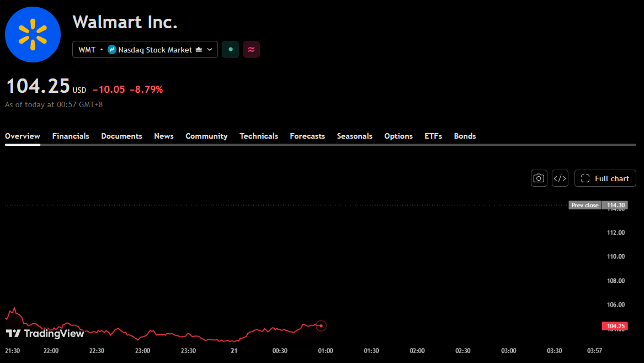
Task: Click the Walmart spark logo
Action: click(33, 35)
